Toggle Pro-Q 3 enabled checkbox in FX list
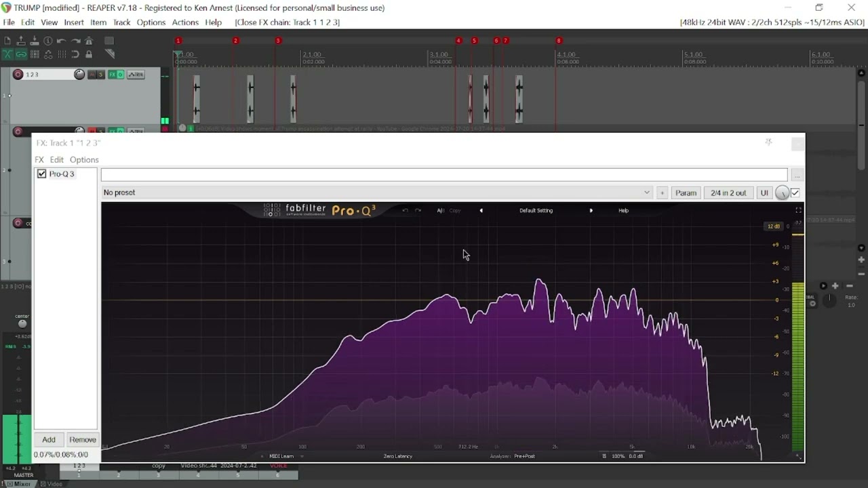This screenshot has width=868, height=488. (42, 174)
